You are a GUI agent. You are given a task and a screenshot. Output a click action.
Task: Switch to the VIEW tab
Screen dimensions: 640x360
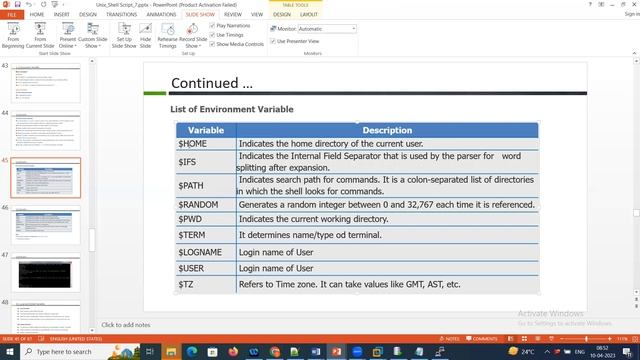click(x=257, y=14)
